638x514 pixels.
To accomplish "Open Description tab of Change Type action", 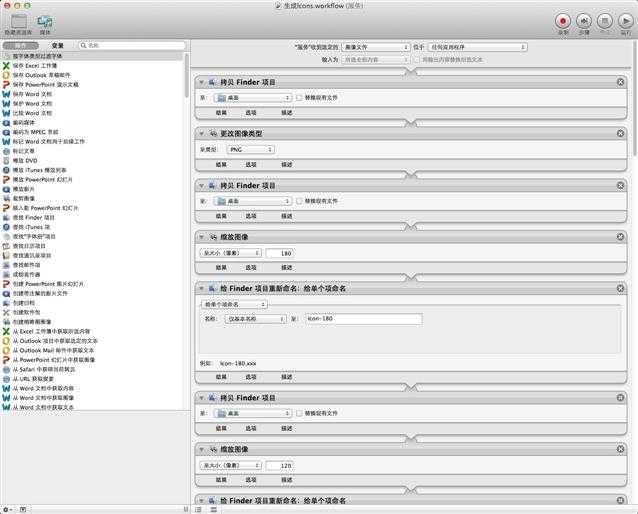I will click(286, 164).
